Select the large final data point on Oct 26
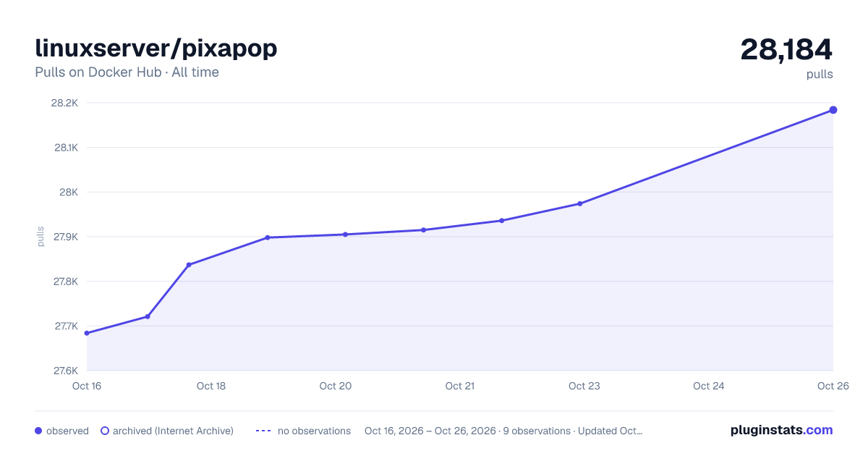 833,110
